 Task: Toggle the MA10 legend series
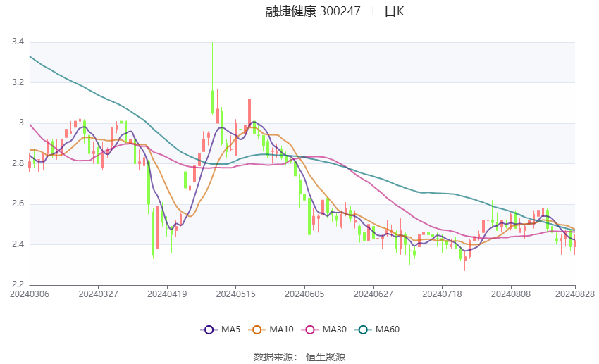(x=271, y=330)
